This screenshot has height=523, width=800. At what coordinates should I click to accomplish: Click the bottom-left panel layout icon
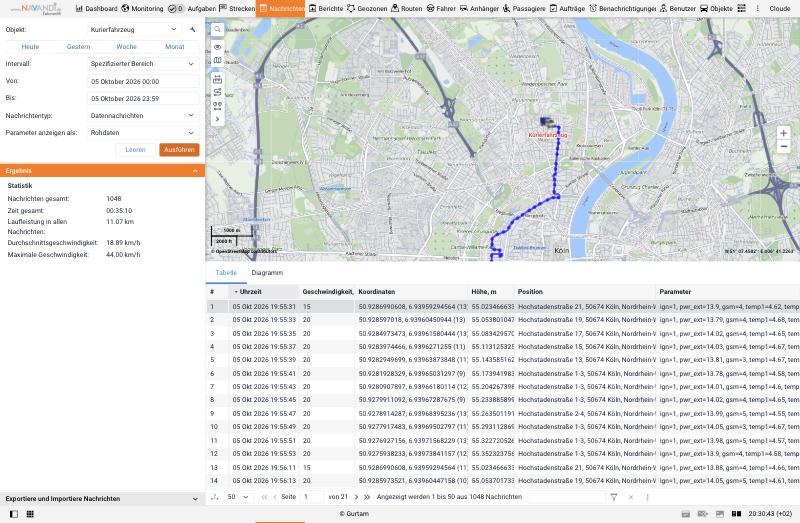[14, 514]
